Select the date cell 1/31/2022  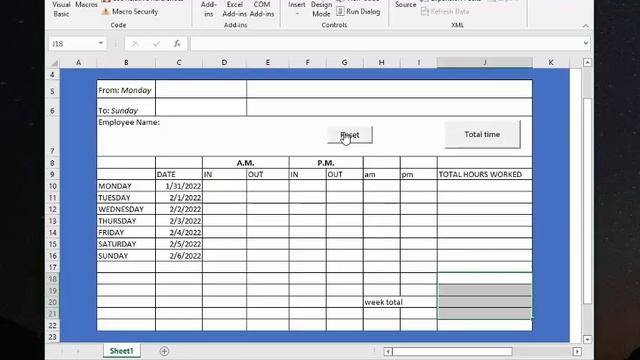pos(179,186)
